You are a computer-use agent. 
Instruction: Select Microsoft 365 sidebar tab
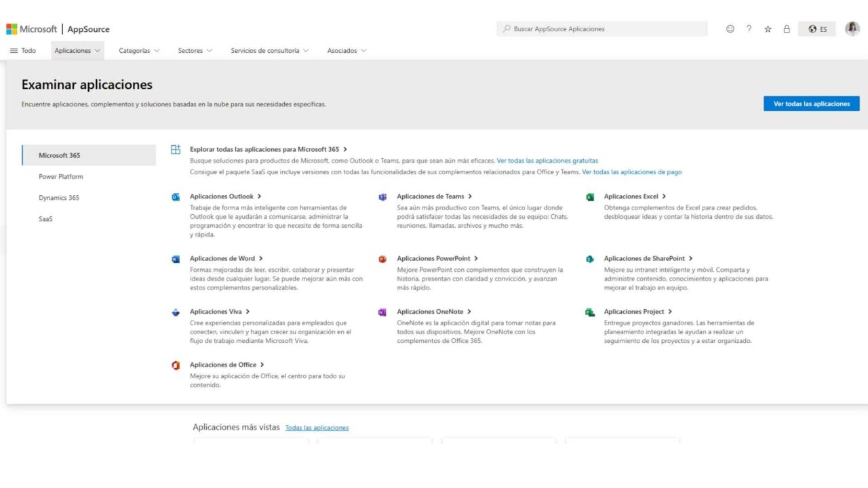pos(89,155)
